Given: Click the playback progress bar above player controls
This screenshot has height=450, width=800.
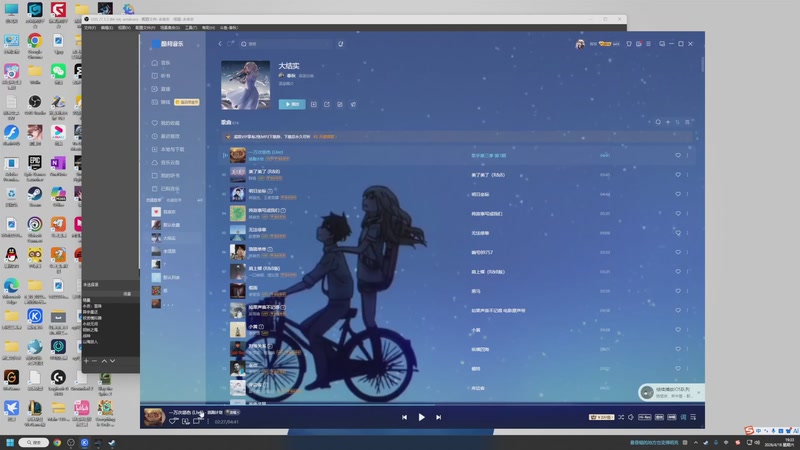Looking at the screenshot, I should [422, 405].
